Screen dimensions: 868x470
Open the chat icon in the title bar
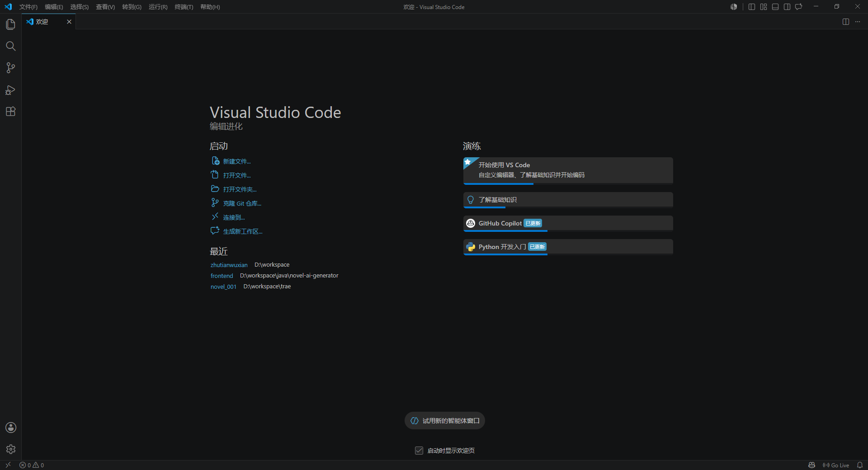click(x=799, y=7)
